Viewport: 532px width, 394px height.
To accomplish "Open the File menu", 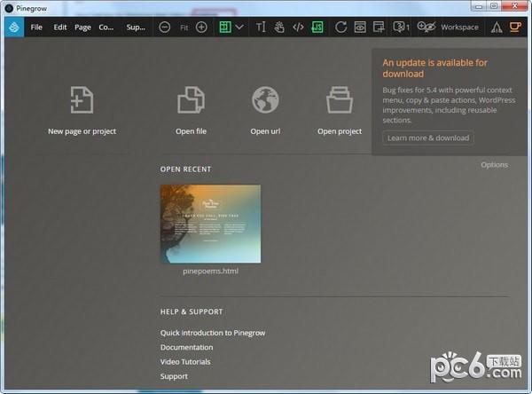I will tap(36, 27).
